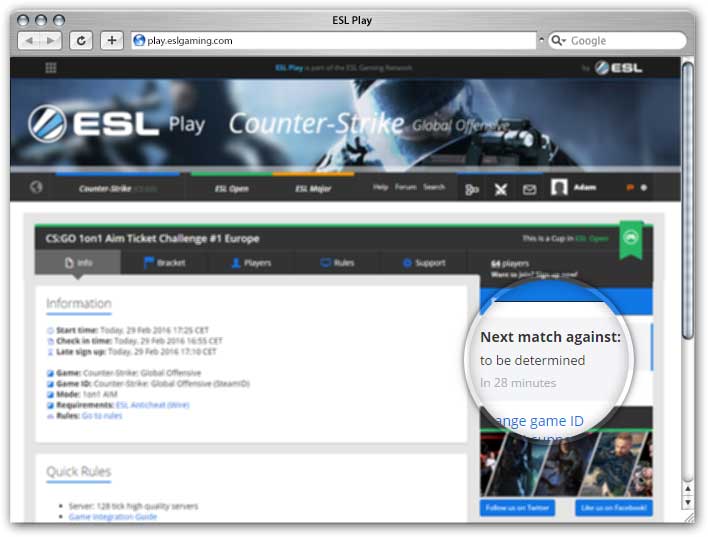Open the Counter-Strike navigation menu
Image resolution: width=708 pixels, height=537 pixels.
[118, 188]
